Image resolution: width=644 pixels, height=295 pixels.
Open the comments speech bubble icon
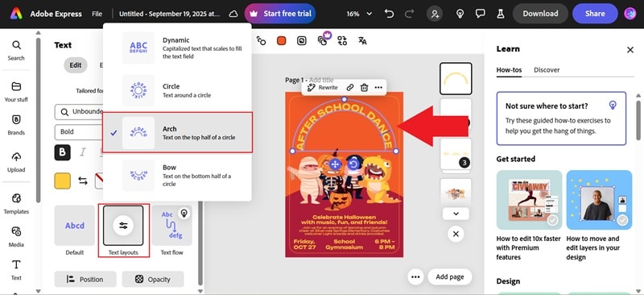(x=480, y=14)
